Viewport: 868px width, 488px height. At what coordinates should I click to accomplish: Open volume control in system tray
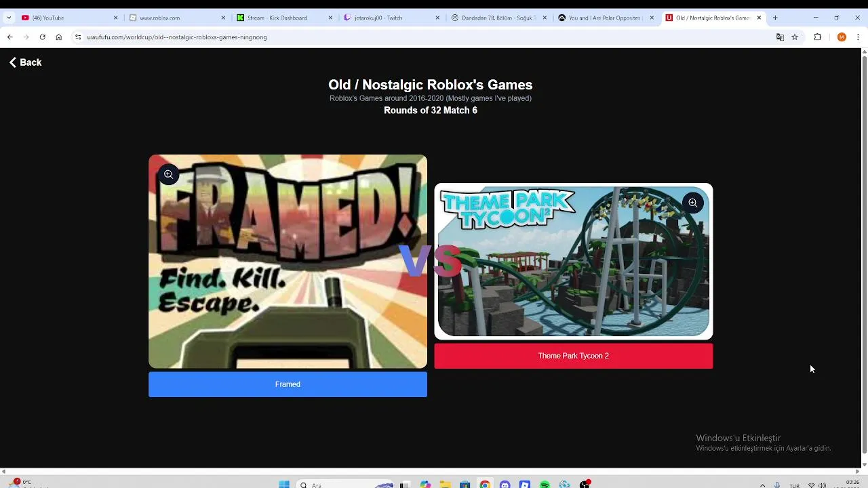pos(822,485)
